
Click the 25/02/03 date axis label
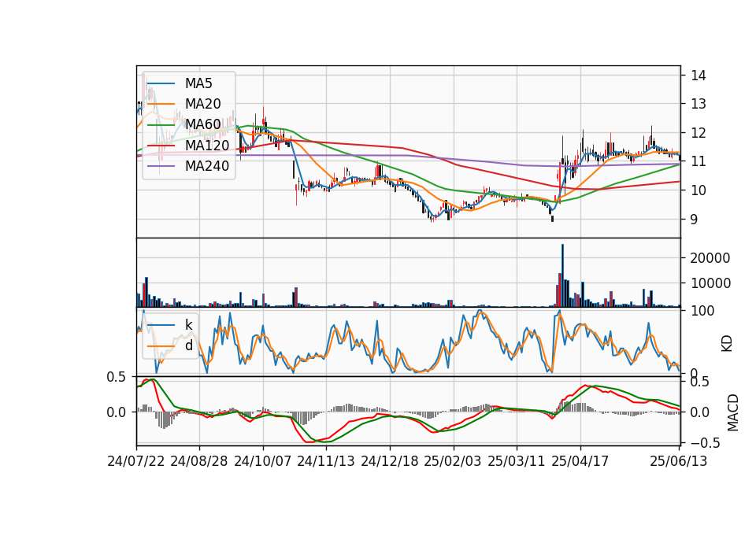pyautogui.click(x=453, y=461)
